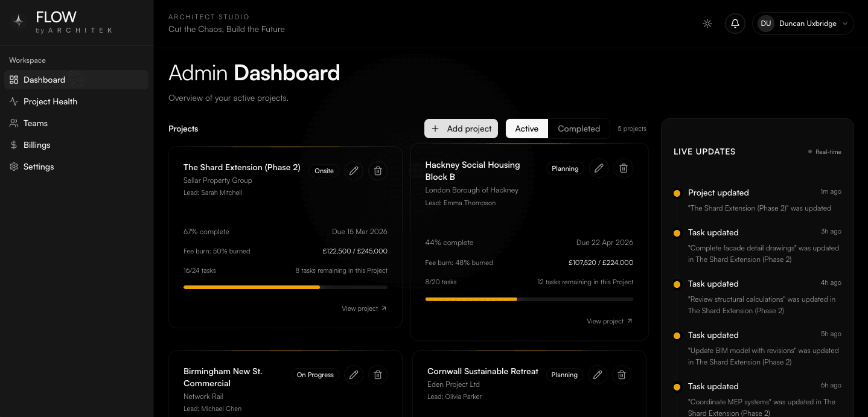Expand the Duncan Uxbridge account menu
This screenshot has width=868, height=417.
pyautogui.click(x=803, y=24)
